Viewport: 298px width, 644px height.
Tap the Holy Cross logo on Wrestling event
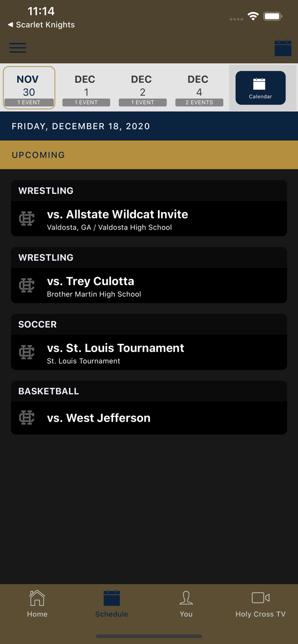pos(26,219)
